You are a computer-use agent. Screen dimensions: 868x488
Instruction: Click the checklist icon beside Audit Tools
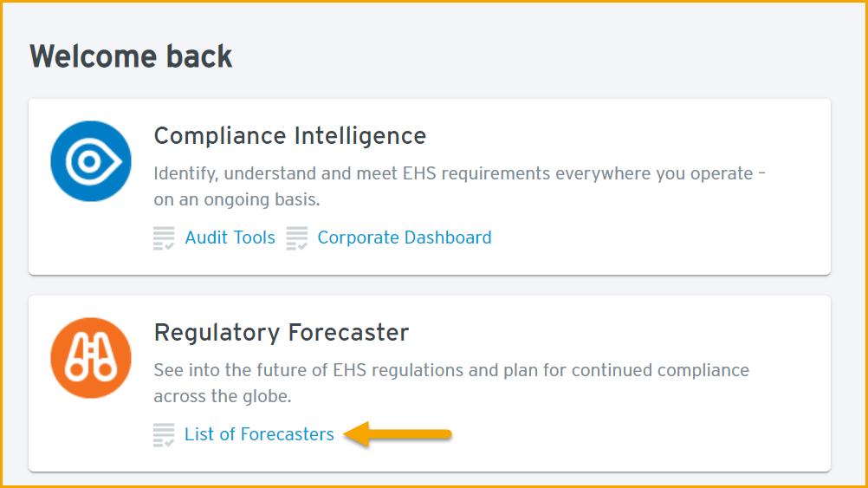coord(164,238)
